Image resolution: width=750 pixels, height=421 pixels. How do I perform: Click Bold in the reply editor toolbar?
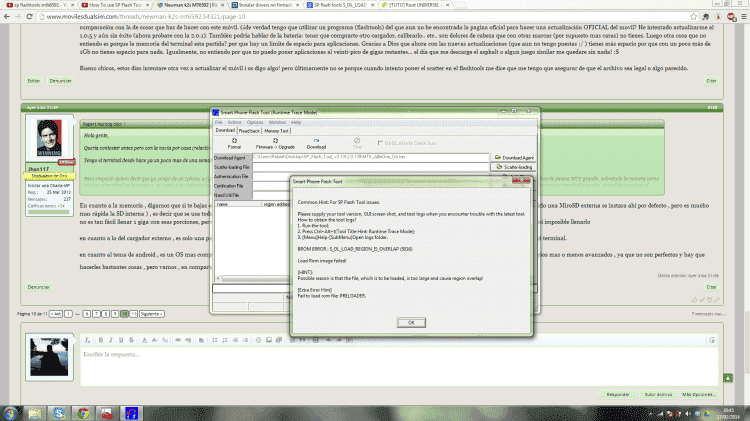[x=101, y=340]
